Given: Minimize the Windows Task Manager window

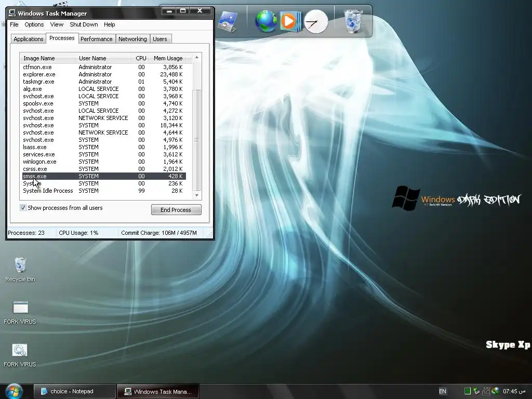Looking at the screenshot, I should coord(169,11).
